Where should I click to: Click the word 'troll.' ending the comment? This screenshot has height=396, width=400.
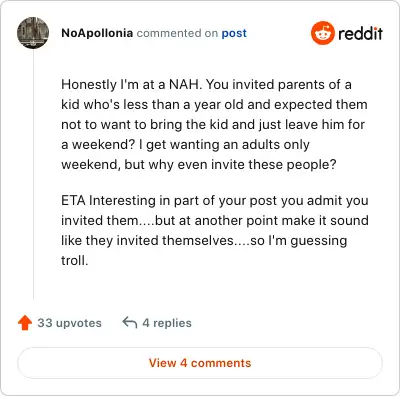[x=75, y=260]
